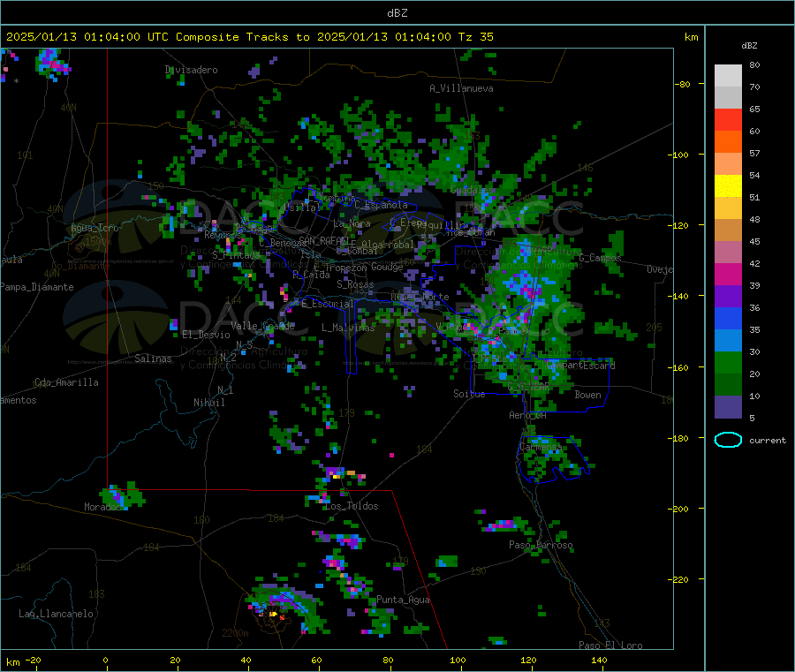Click the 'Paso_Barroso' location label
The image size is (795, 672).
click(541, 545)
